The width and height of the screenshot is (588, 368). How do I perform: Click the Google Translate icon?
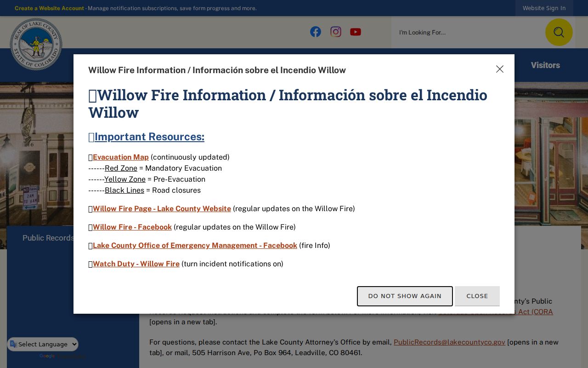pos(13,344)
